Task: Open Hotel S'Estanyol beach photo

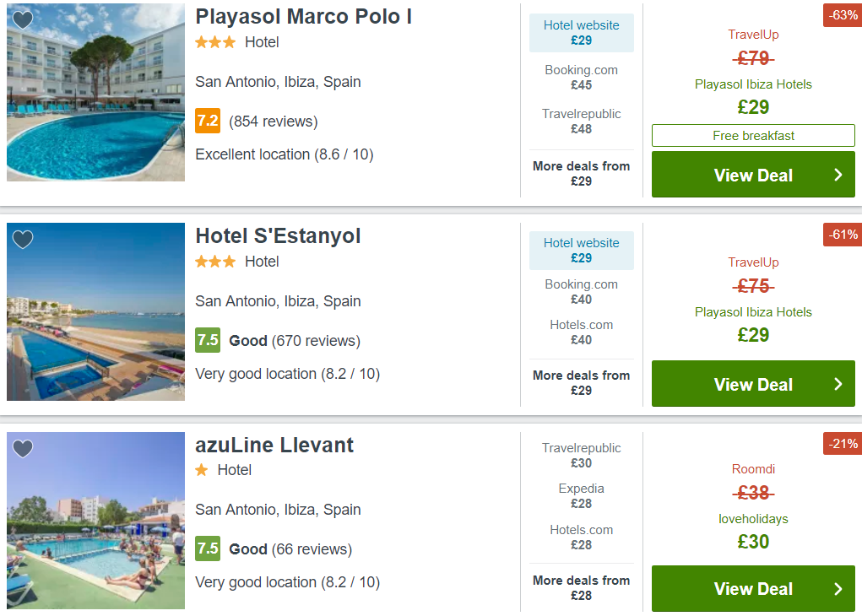Action: (95, 311)
